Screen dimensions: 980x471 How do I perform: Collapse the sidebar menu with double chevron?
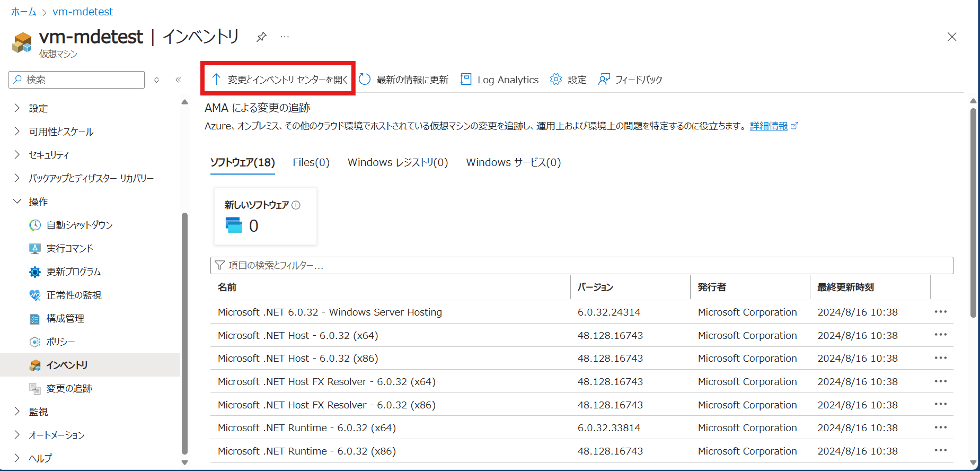pyautogui.click(x=179, y=80)
